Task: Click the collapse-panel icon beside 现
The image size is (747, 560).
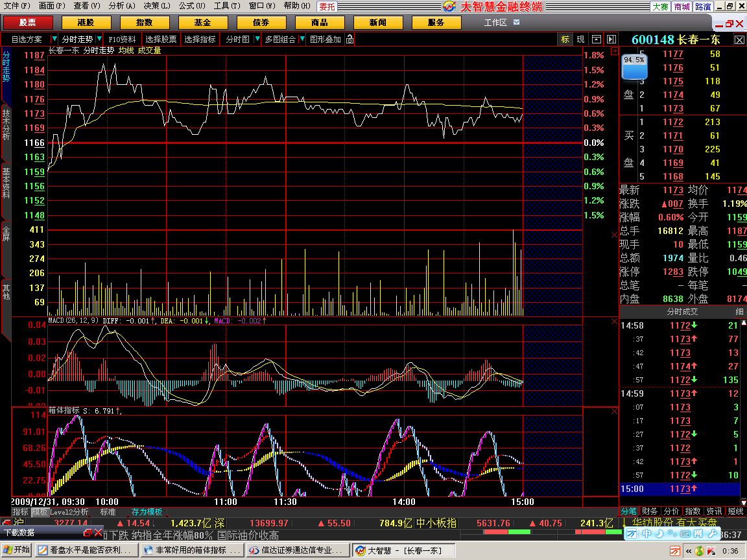Action: pos(597,40)
